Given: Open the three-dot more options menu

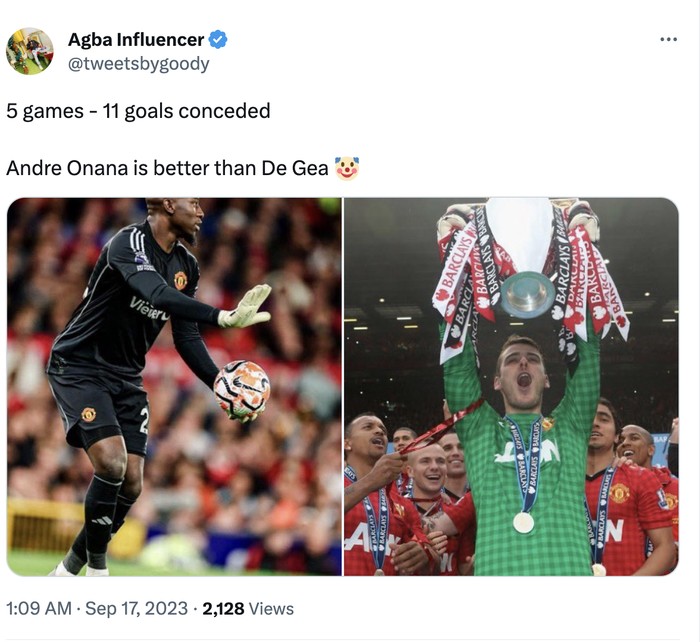Looking at the screenshot, I should click(x=668, y=40).
